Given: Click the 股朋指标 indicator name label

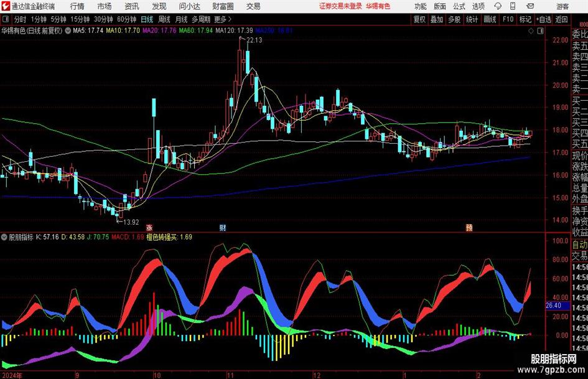Looking at the screenshot, I should (21, 237).
